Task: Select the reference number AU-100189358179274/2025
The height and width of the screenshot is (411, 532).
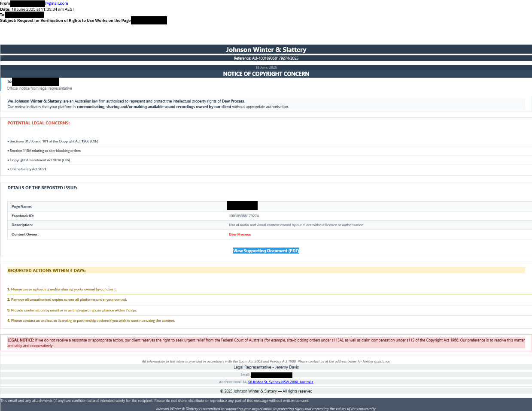Action: (266, 58)
